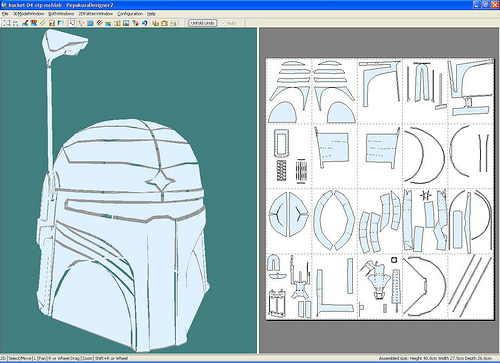Click the red-blue striped diagonal toolbar icon
This screenshot has width=500, height=363.
tap(99, 23)
